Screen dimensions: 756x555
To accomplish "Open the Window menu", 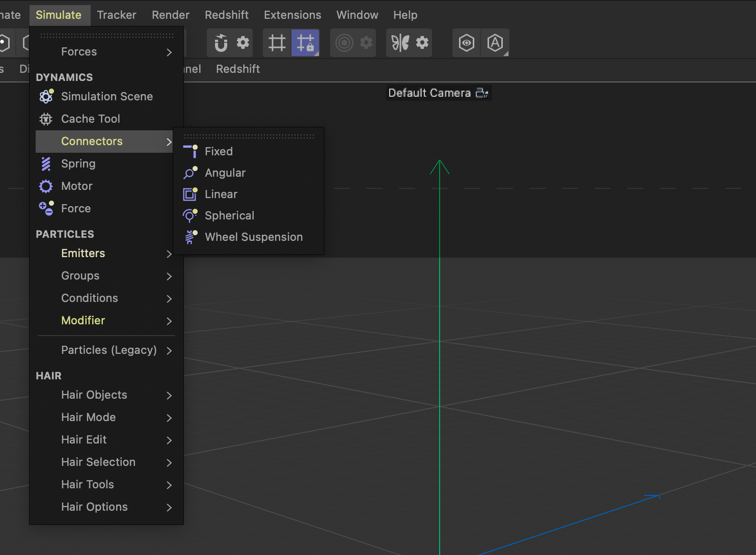I will click(357, 15).
